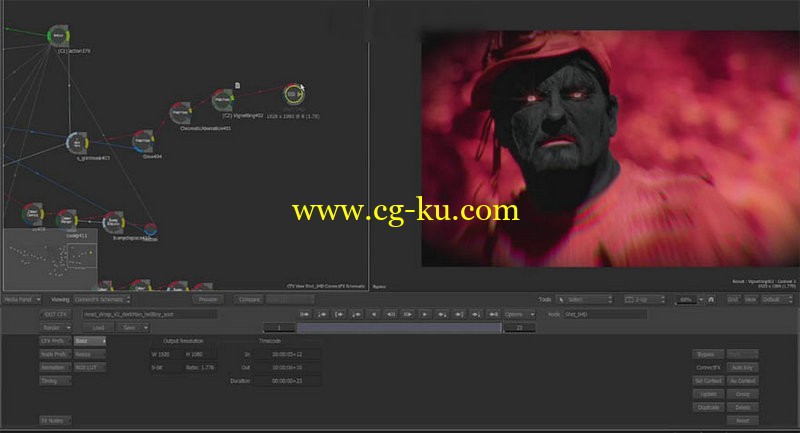Open the Tools Select dropdown

pyautogui.click(x=584, y=299)
